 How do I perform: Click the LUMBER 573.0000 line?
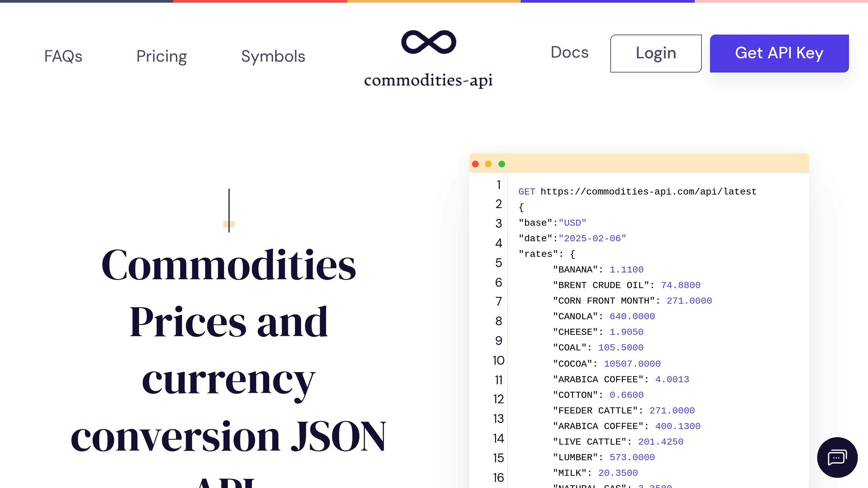(x=604, y=457)
